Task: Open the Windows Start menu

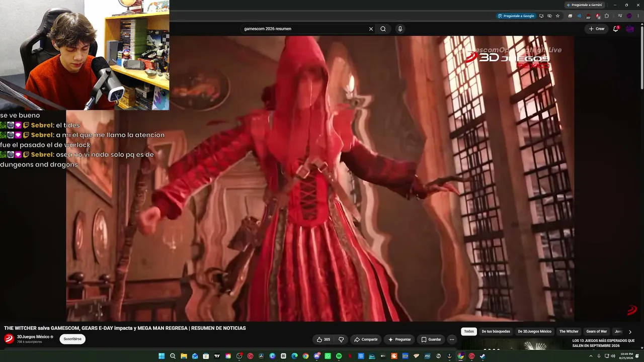Action: tap(162, 356)
